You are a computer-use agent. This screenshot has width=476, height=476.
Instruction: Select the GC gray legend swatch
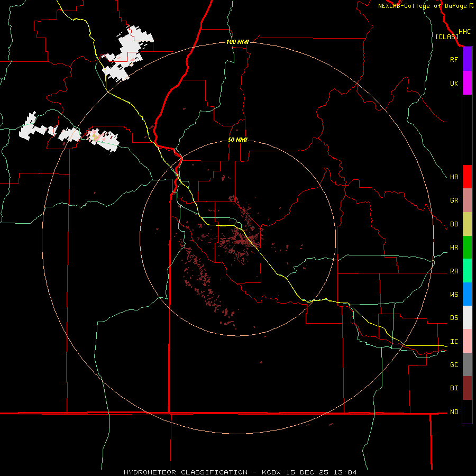[x=467, y=364]
